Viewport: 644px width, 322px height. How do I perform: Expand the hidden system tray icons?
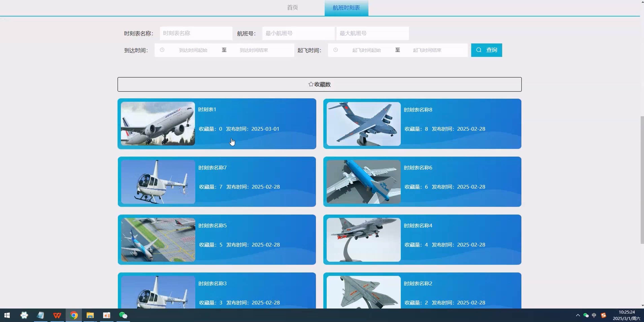tap(578, 315)
